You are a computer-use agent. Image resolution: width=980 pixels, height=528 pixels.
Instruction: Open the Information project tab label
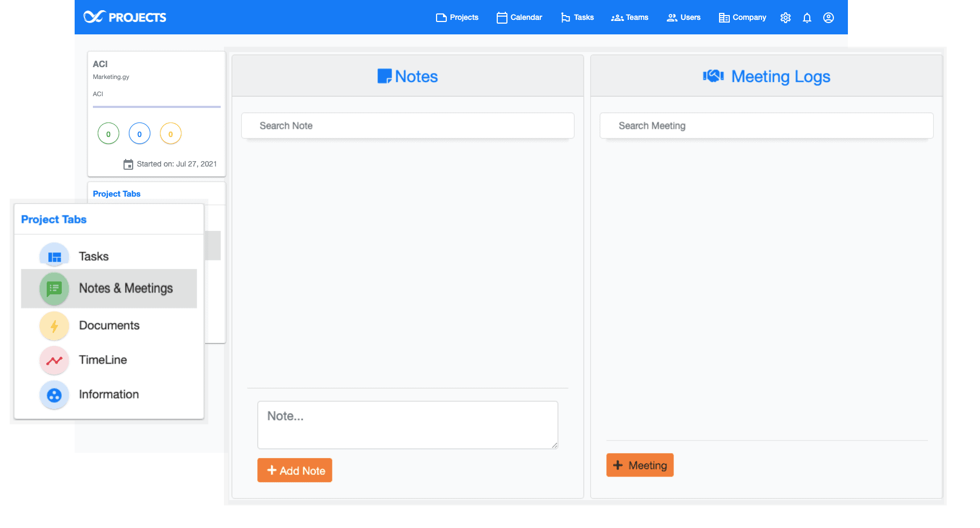pos(109,394)
